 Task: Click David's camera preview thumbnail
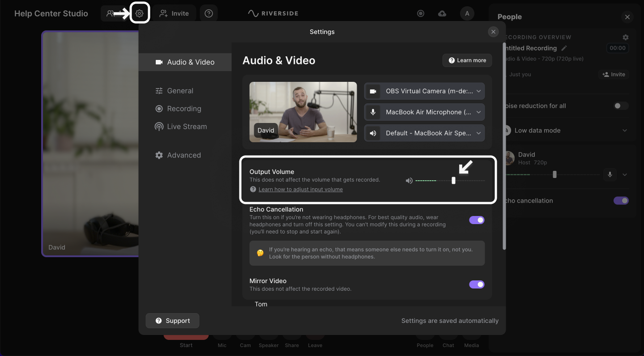coord(303,112)
